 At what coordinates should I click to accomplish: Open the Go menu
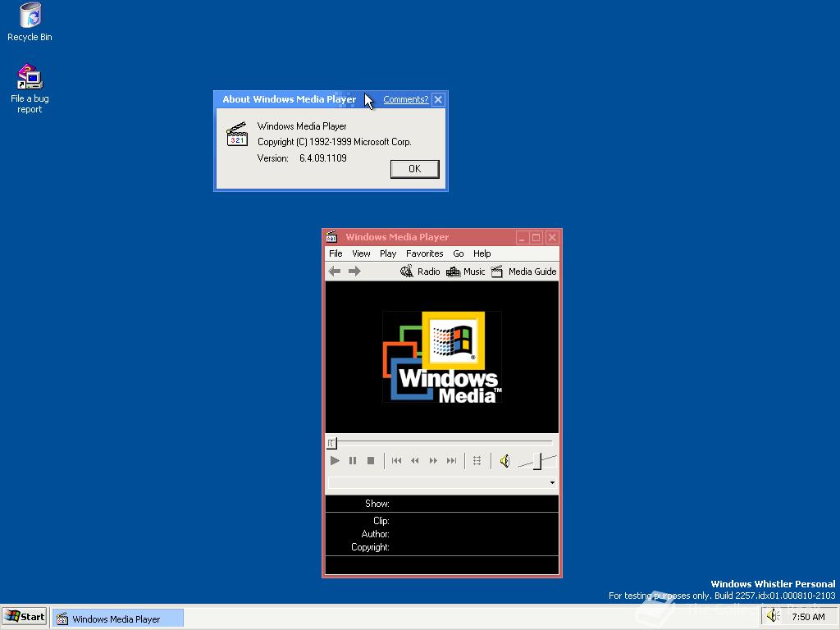pyautogui.click(x=459, y=253)
